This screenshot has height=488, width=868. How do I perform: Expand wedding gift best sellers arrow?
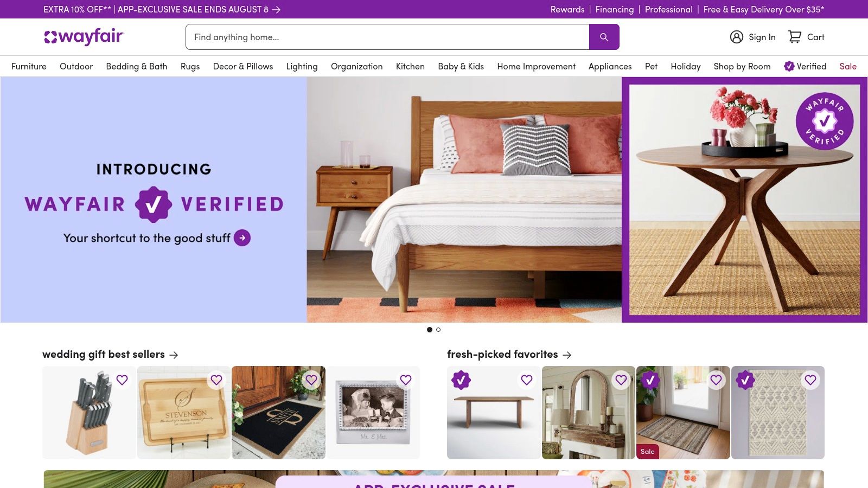click(174, 355)
